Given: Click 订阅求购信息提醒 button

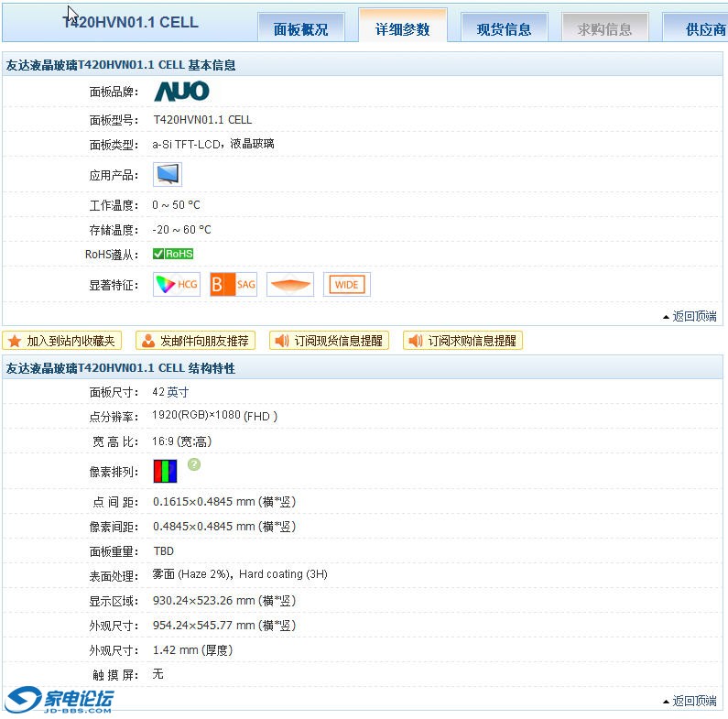Looking at the screenshot, I should click(x=463, y=341).
